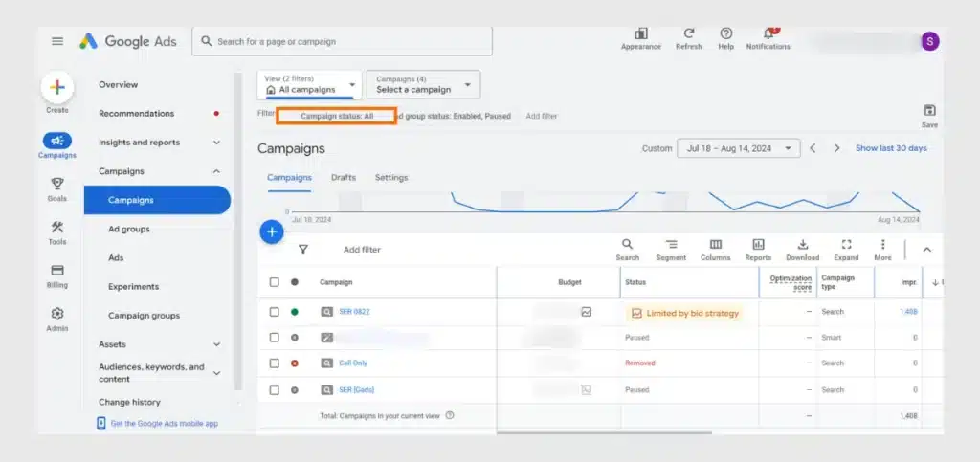Save the current filter view
This screenshot has width=980, height=462.
pyautogui.click(x=930, y=111)
